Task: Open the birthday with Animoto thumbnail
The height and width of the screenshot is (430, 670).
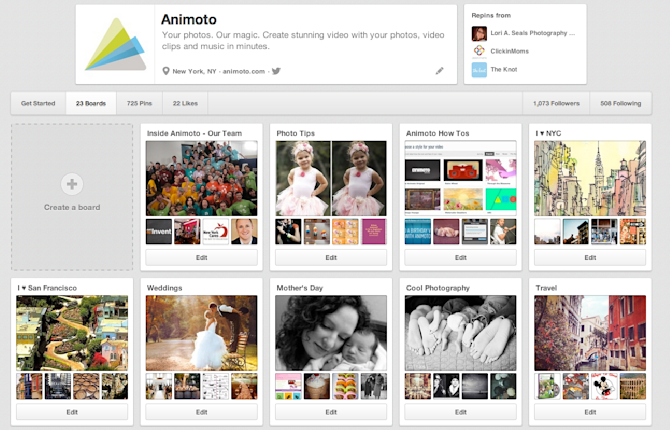Action: [x=418, y=232]
